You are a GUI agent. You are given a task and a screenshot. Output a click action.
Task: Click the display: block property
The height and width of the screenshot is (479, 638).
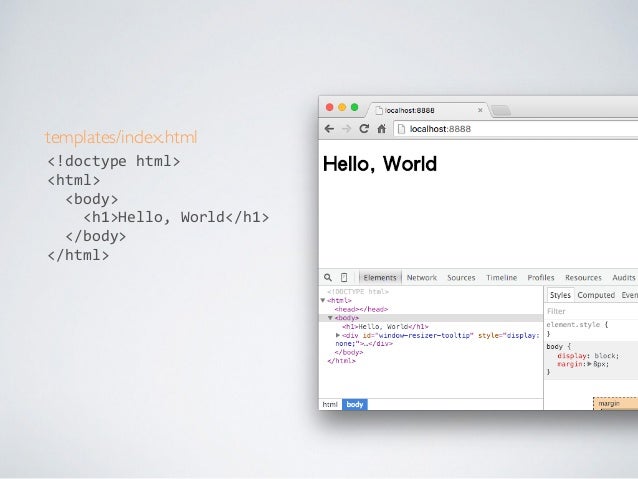[x=588, y=356]
